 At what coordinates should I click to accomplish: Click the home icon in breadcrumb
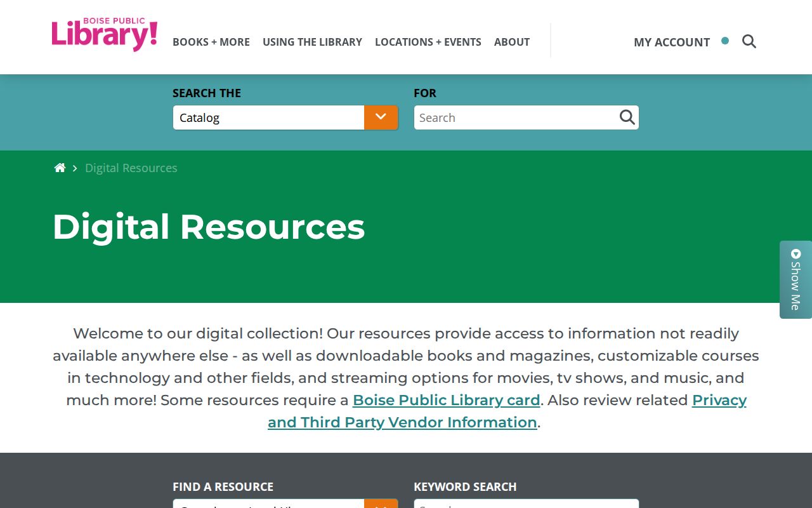click(60, 168)
